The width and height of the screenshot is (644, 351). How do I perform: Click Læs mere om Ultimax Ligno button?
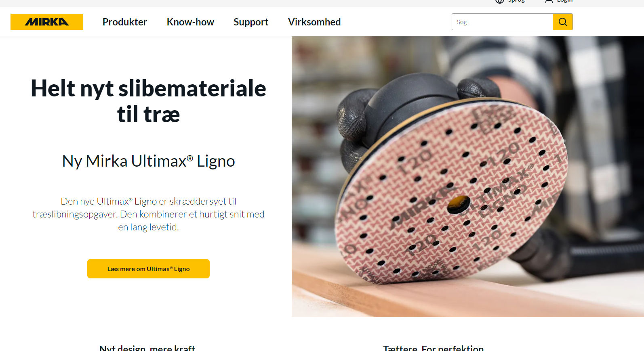tap(148, 269)
